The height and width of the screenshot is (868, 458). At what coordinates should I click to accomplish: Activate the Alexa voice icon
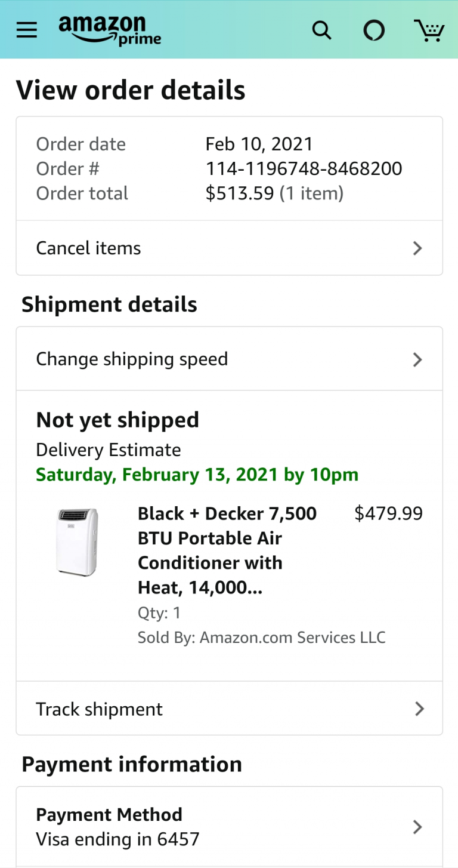click(374, 30)
